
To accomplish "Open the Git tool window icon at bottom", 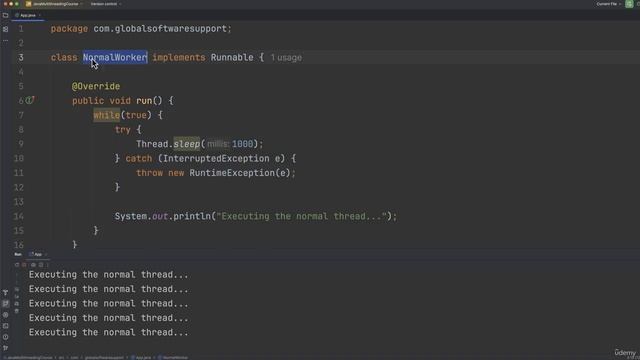I will click(5, 348).
